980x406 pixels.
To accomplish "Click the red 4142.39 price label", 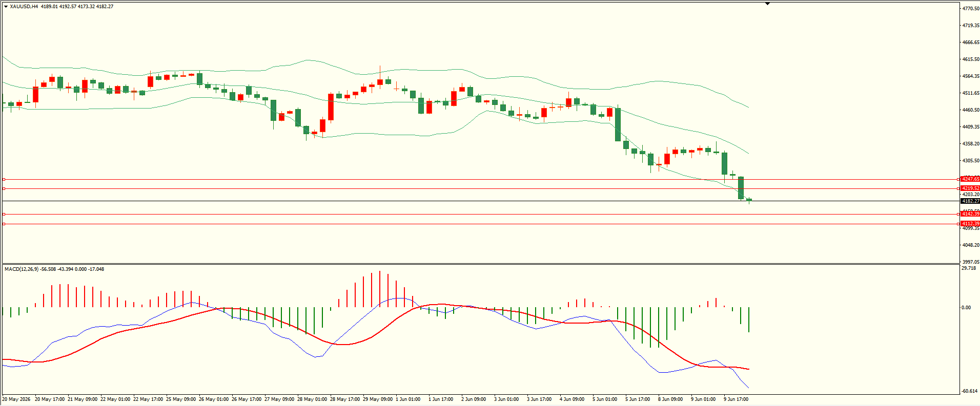I will 970,214.
